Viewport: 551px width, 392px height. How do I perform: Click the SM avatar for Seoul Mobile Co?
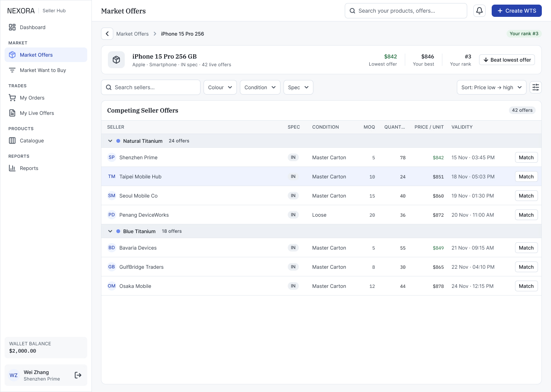[112, 196]
